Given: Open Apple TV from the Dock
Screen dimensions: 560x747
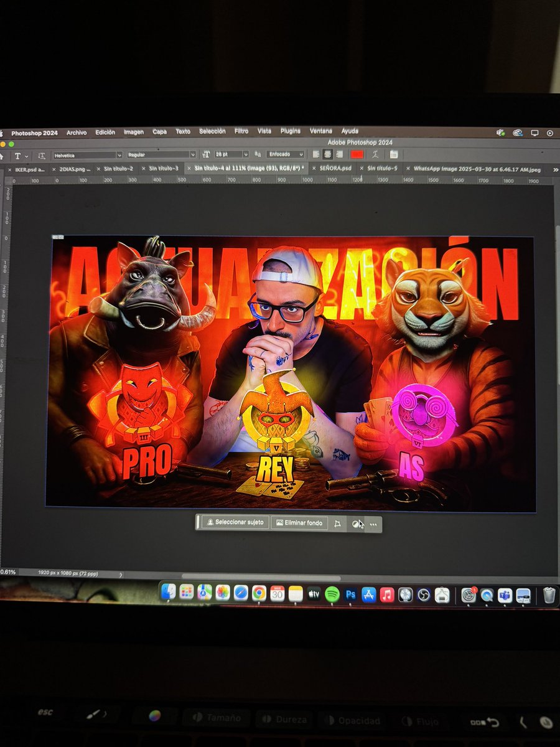Looking at the screenshot, I should pos(314,594).
